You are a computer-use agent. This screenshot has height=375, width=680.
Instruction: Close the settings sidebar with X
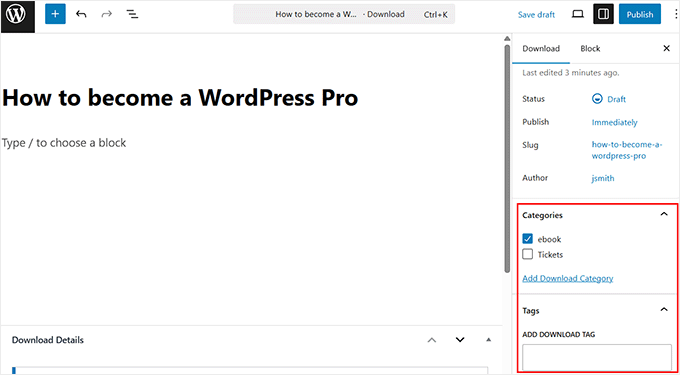(667, 49)
